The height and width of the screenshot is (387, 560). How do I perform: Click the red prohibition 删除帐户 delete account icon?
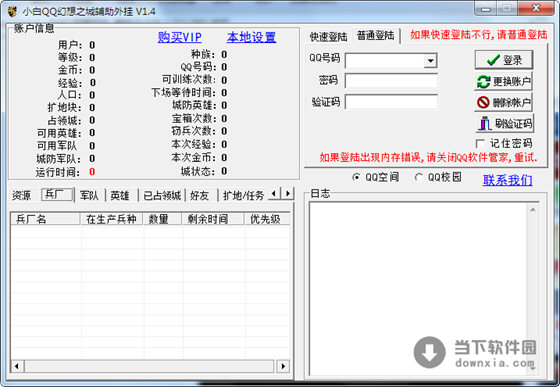point(483,102)
